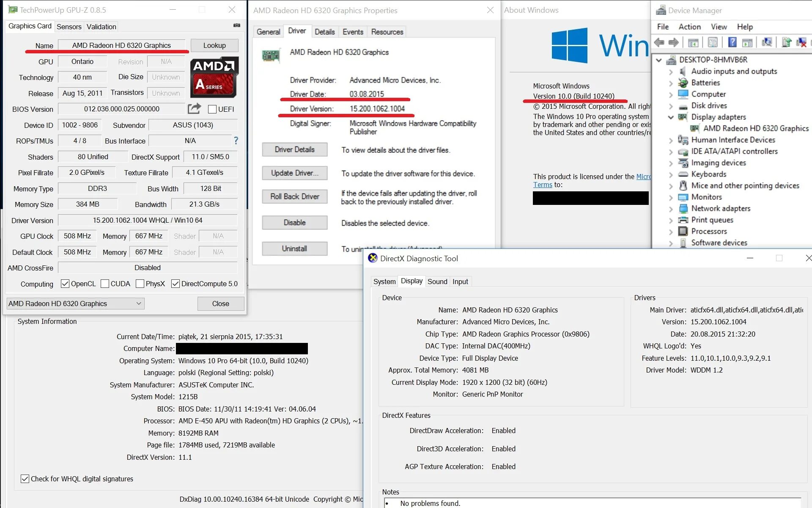Click DirectX Diagnostic Tool title bar icon
The width and height of the screenshot is (812, 508).
tap(373, 258)
